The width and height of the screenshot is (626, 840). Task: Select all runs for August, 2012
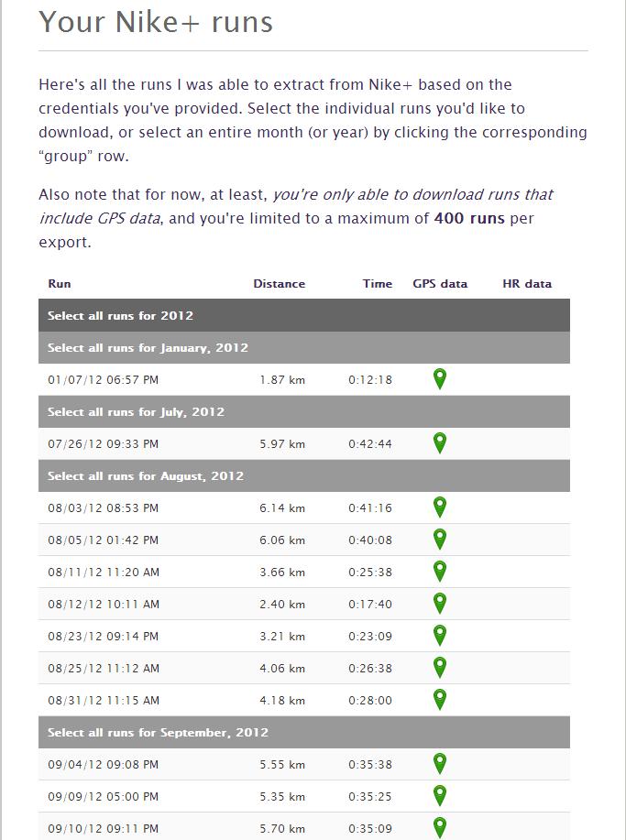coord(146,476)
